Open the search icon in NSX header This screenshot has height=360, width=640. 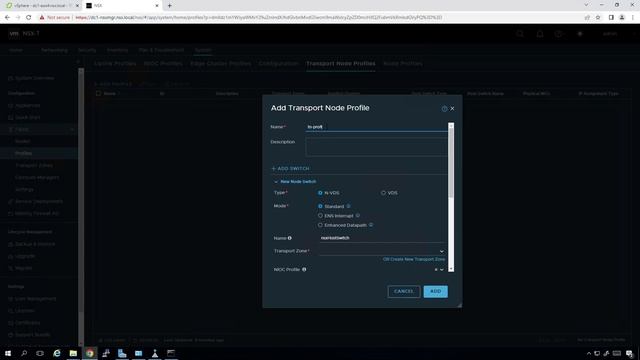tap(520, 34)
